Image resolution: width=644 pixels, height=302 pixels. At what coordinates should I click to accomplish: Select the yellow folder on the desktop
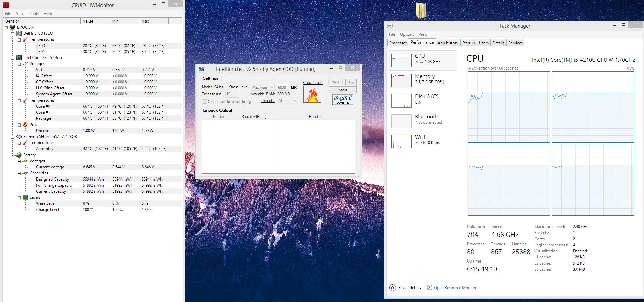click(421, 10)
